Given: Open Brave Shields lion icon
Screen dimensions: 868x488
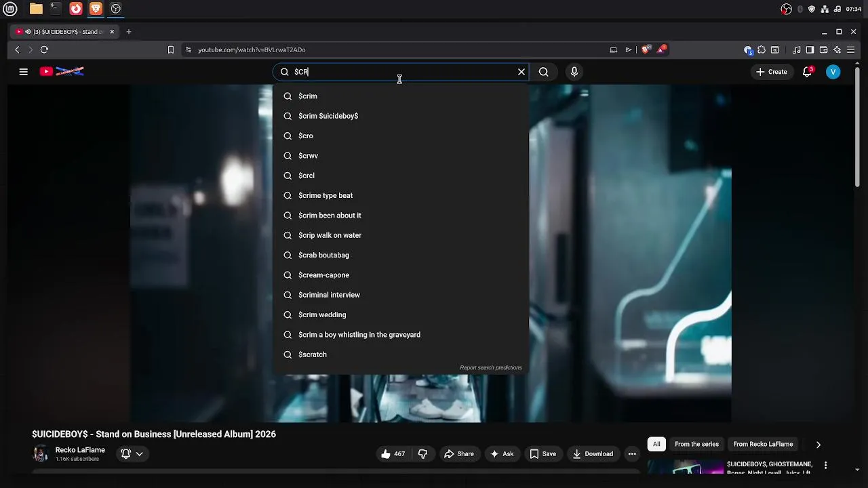Looking at the screenshot, I should (x=646, y=49).
